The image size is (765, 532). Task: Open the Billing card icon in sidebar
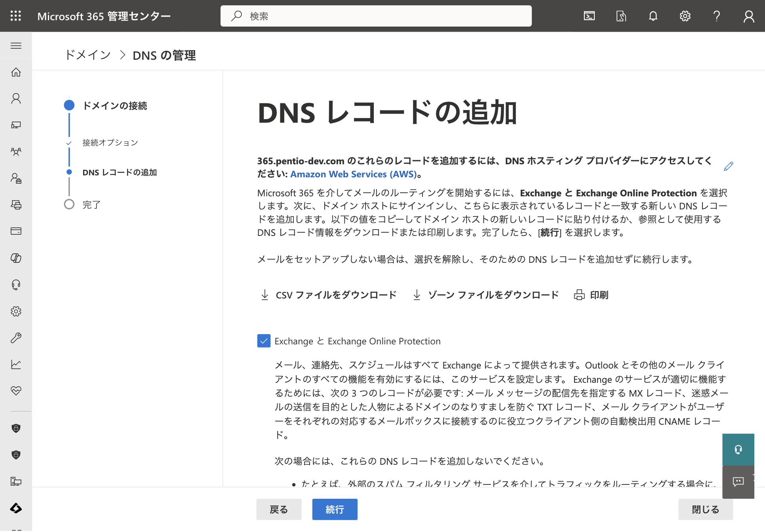click(x=16, y=231)
